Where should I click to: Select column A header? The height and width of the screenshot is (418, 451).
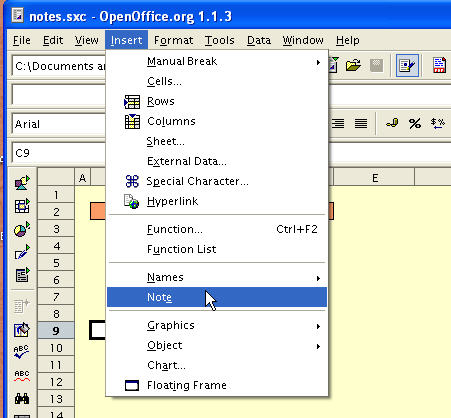(x=83, y=178)
